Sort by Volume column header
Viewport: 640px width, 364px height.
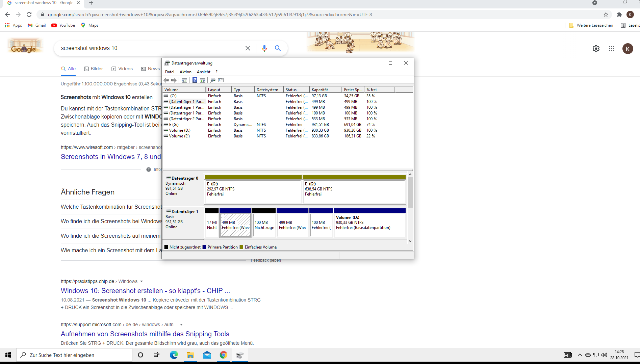[x=184, y=89]
